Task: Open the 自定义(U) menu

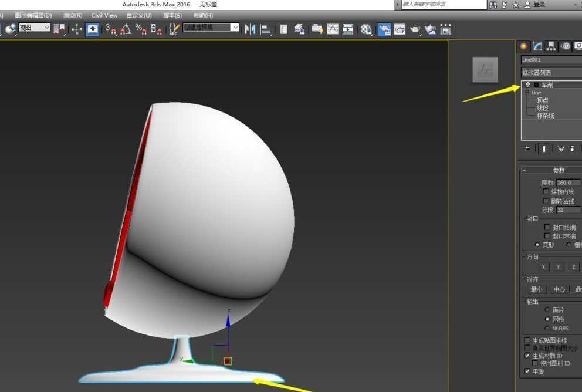Action: (138, 15)
